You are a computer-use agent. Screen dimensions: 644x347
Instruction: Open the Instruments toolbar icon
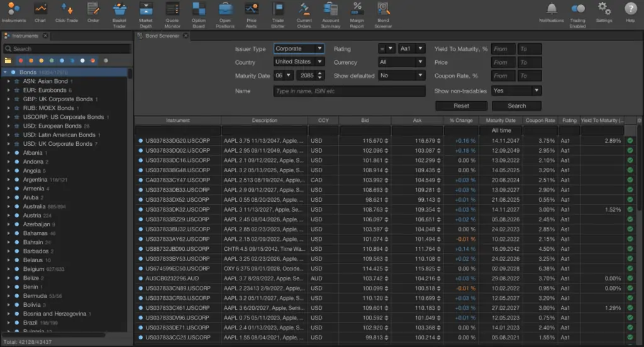[x=14, y=13]
